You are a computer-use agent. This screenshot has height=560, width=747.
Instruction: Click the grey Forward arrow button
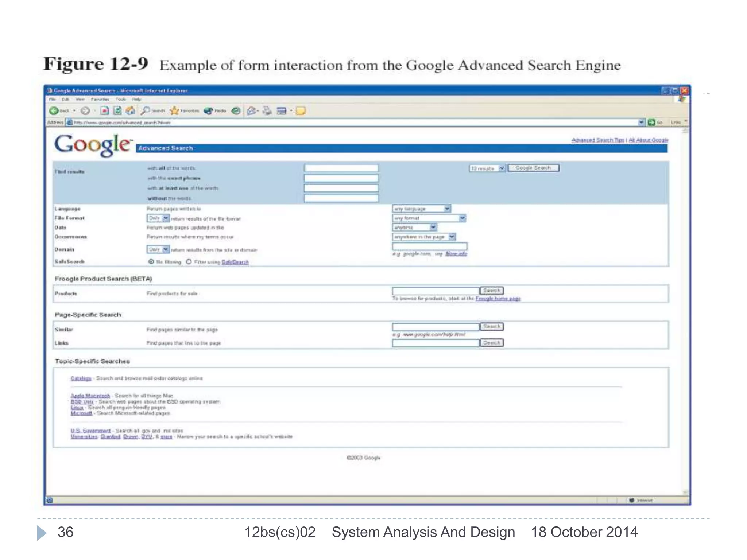coord(85,110)
